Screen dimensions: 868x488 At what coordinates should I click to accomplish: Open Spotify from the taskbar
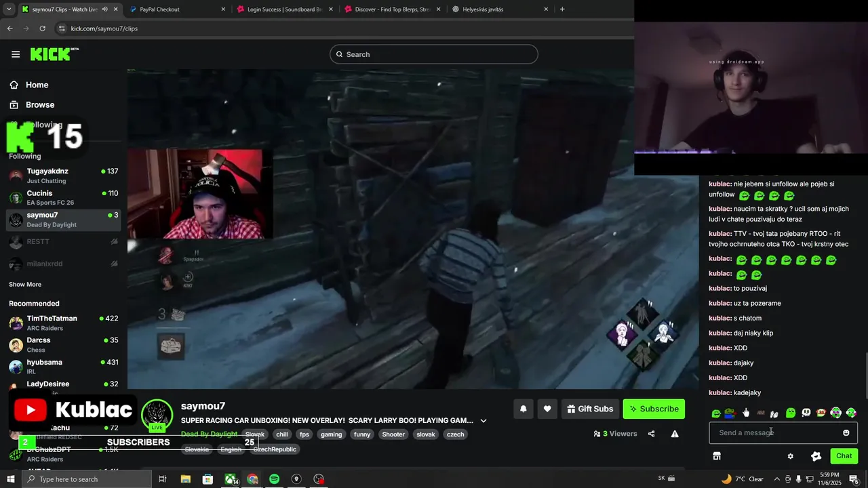pyautogui.click(x=274, y=479)
